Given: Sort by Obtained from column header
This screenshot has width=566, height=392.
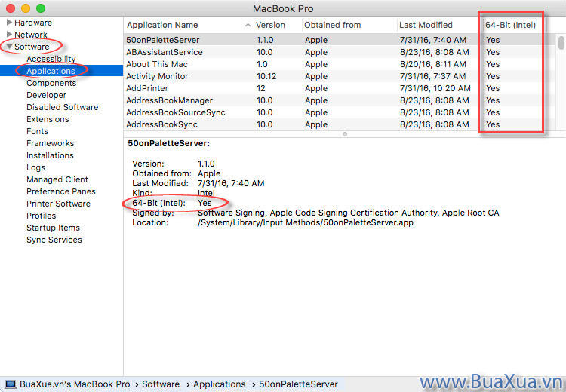Looking at the screenshot, I should (x=333, y=25).
